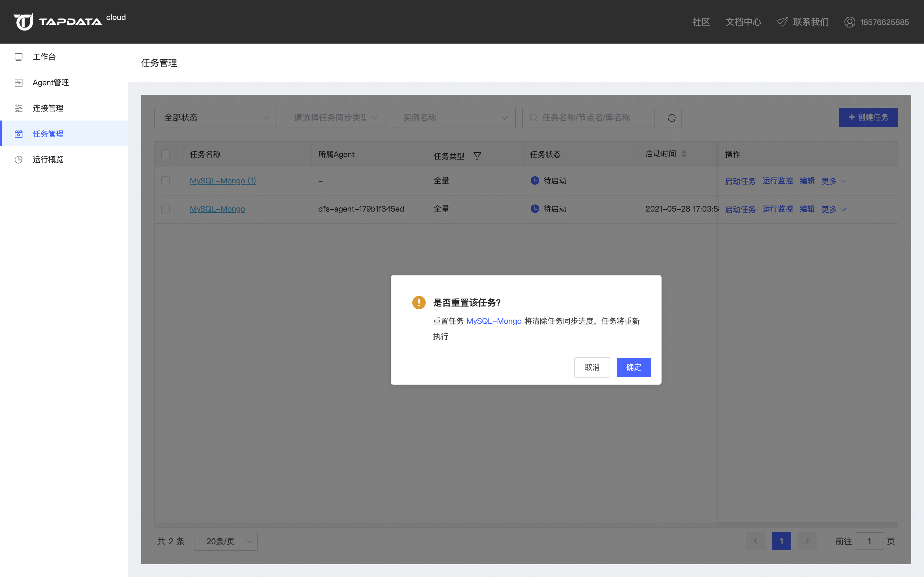Open the 20条/页 page size dropdown
The image size is (924, 577).
click(226, 541)
